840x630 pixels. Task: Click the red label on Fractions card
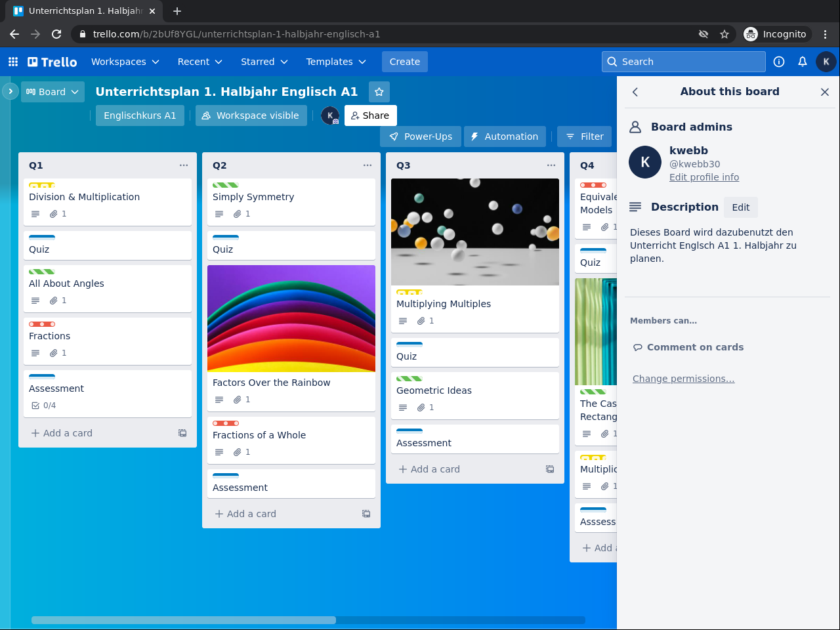pyautogui.click(x=42, y=324)
